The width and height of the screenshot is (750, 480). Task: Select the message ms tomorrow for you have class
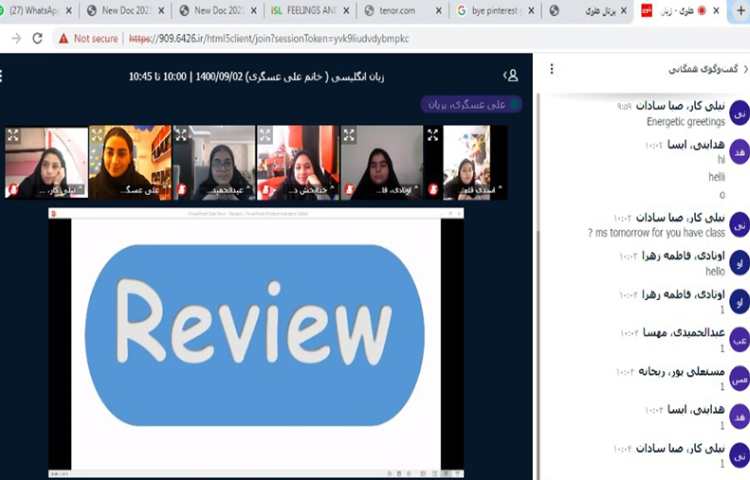pyautogui.click(x=656, y=233)
